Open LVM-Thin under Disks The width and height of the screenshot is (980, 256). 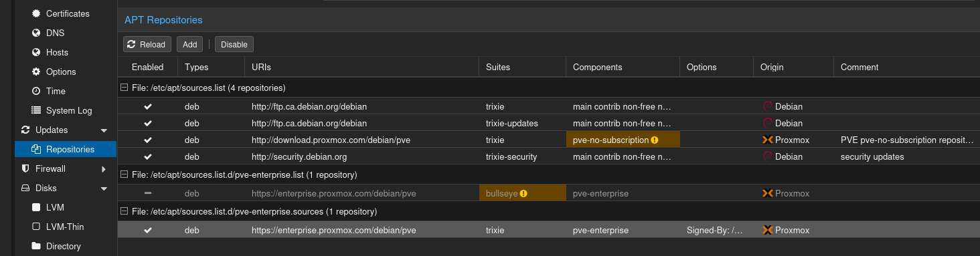pos(66,227)
